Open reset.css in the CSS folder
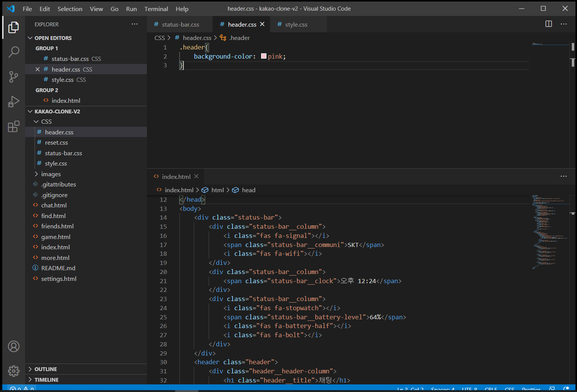 point(86,142)
